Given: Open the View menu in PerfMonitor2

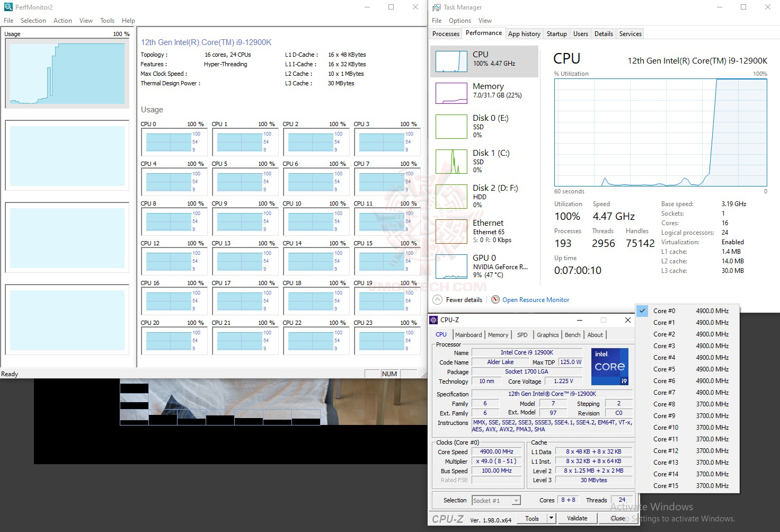Looking at the screenshot, I should 86,21.
